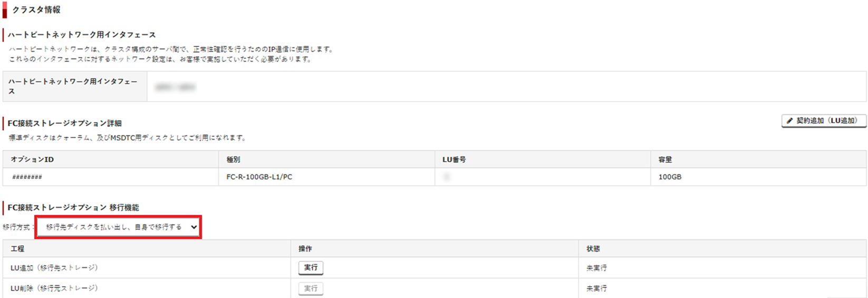Click the 100GB capacity cell
Screen dimensions: 868x298
pos(670,177)
